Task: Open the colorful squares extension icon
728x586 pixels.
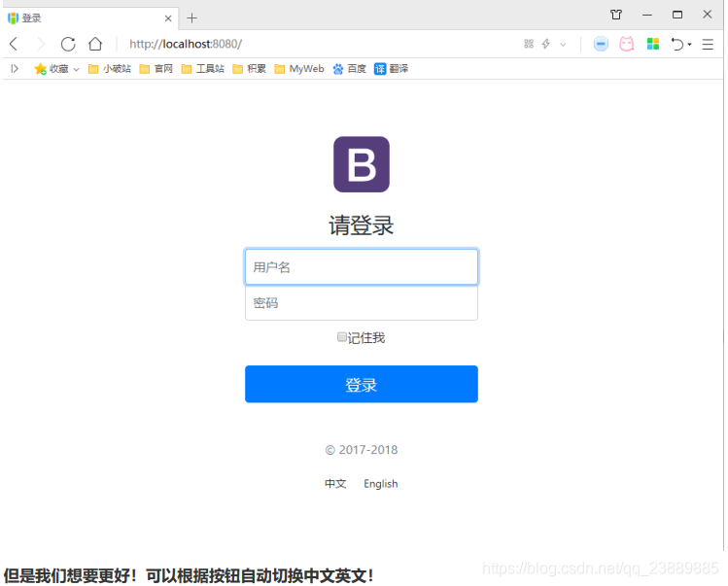Action: point(653,44)
